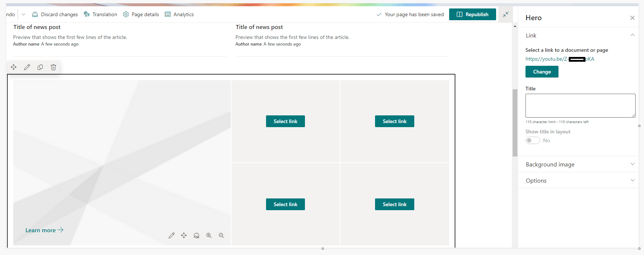644x255 pixels.
Task: Click Duplicate web part icon
Action: point(40,67)
